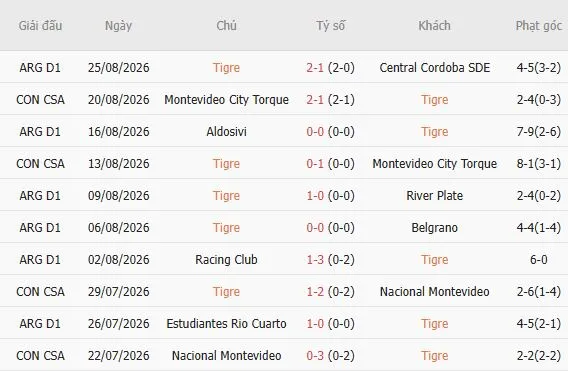This screenshot has height=371, width=568.
Task: Click the Phạt góc column header
Action: tap(539, 26)
